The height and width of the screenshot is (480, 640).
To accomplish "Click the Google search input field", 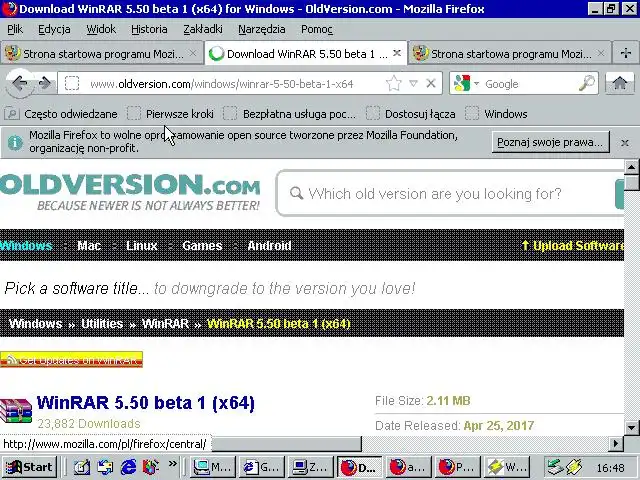I will tap(529, 84).
